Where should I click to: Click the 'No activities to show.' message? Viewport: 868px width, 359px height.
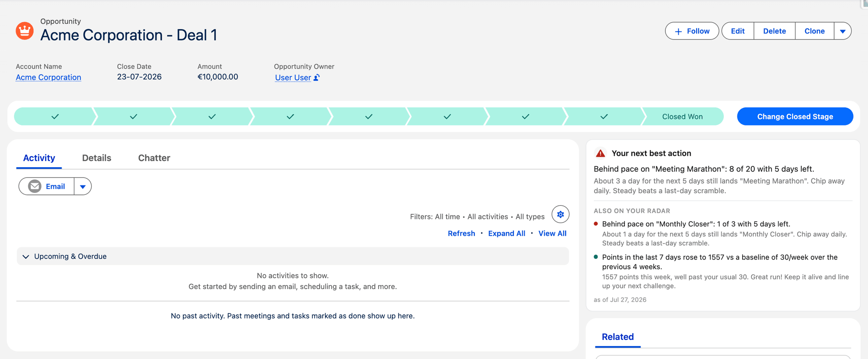coord(293,276)
